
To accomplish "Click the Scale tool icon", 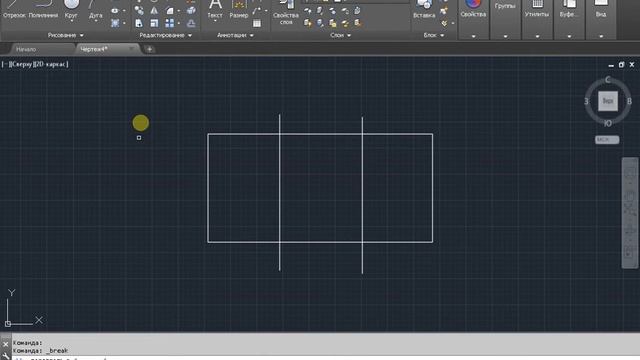I will coord(154,23).
